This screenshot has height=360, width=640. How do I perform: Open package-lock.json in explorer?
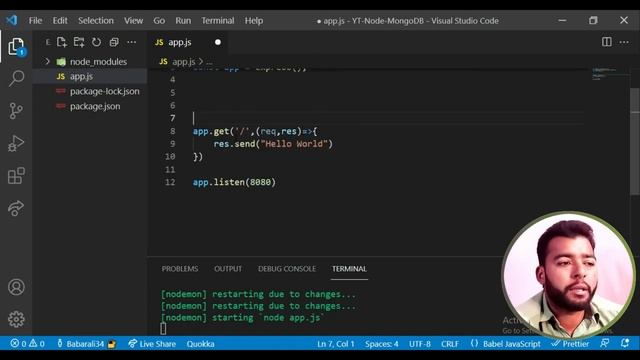coord(90,91)
